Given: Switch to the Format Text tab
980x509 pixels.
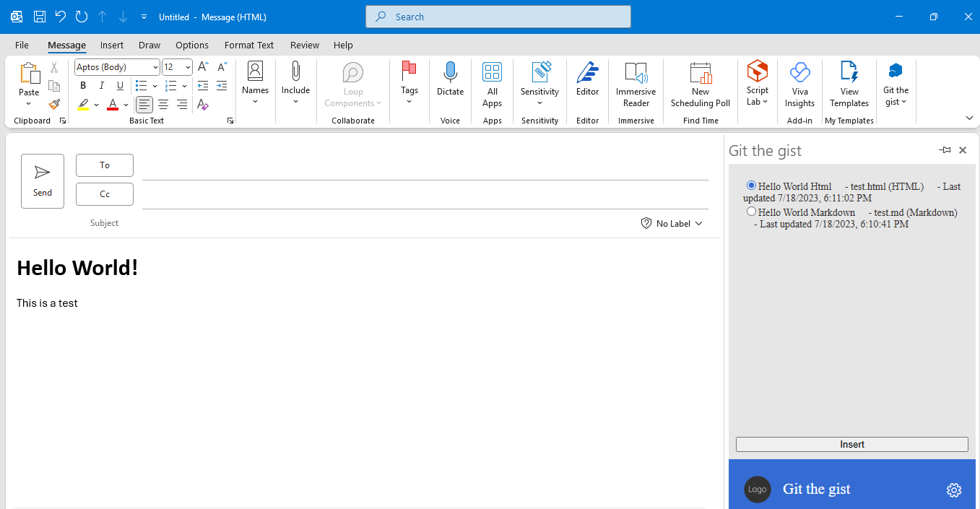Looking at the screenshot, I should tap(248, 45).
